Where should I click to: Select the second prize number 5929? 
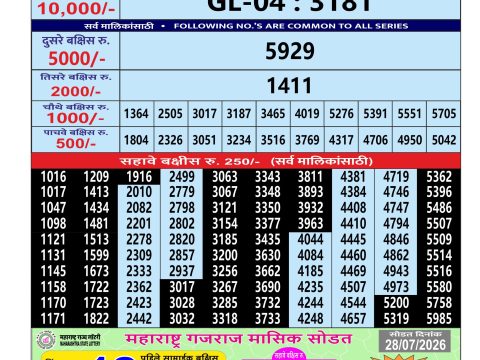pyautogui.click(x=290, y=51)
